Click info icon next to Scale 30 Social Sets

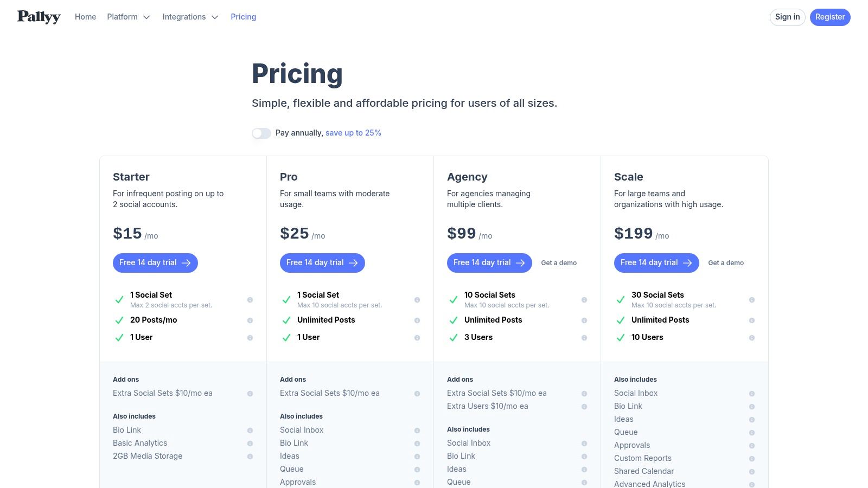pos(752,300)
